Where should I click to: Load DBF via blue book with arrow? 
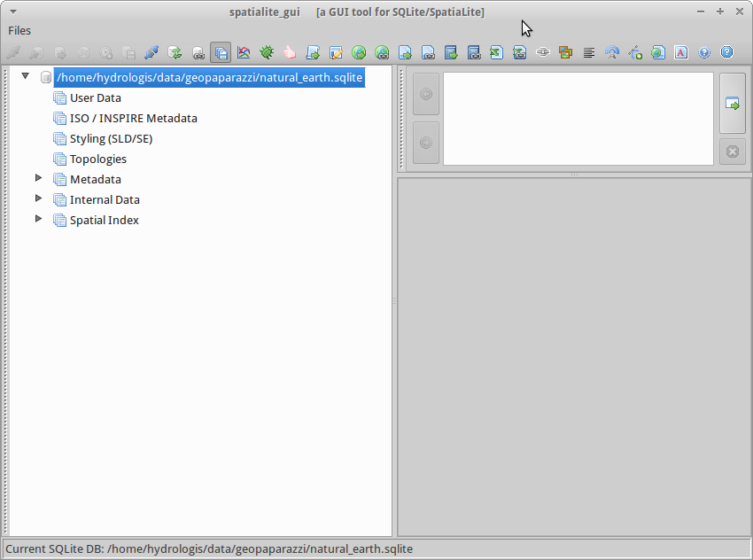point(451,52)
